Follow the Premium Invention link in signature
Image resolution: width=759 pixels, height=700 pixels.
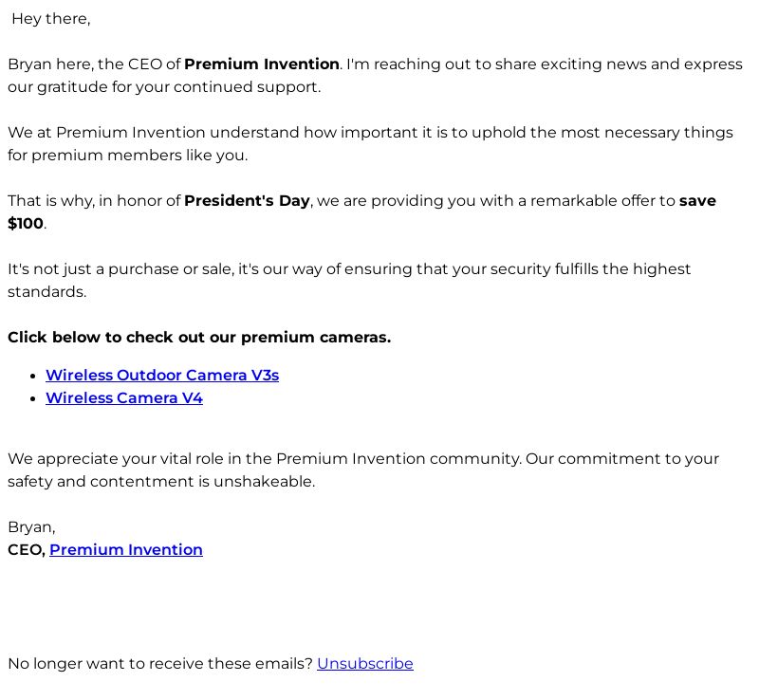point(126,550)
